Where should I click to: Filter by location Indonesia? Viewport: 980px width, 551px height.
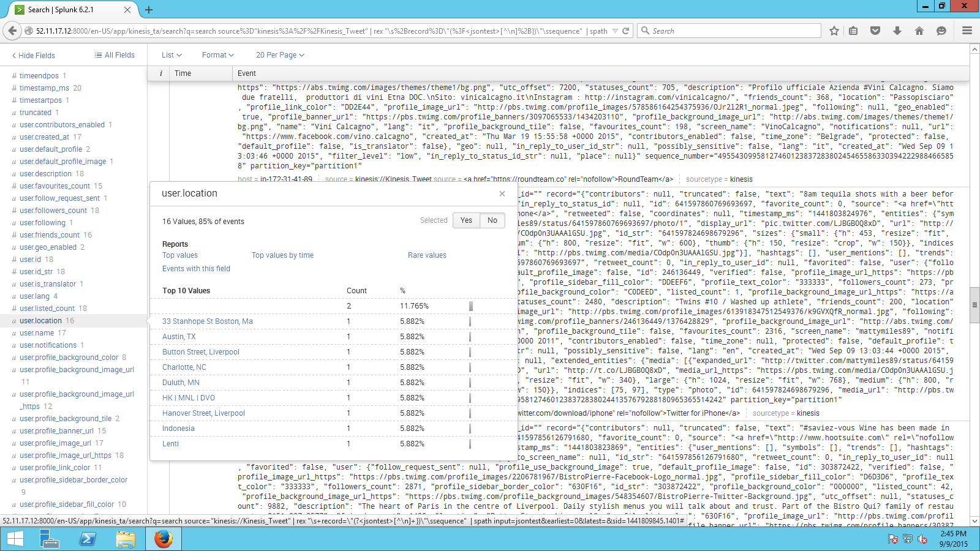(x=178, y=429)
